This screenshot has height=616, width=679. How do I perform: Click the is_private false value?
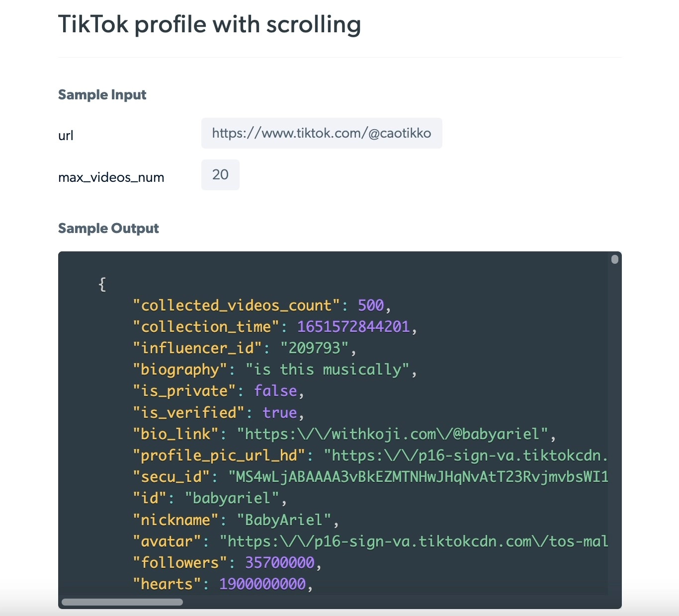pos(275,391)
